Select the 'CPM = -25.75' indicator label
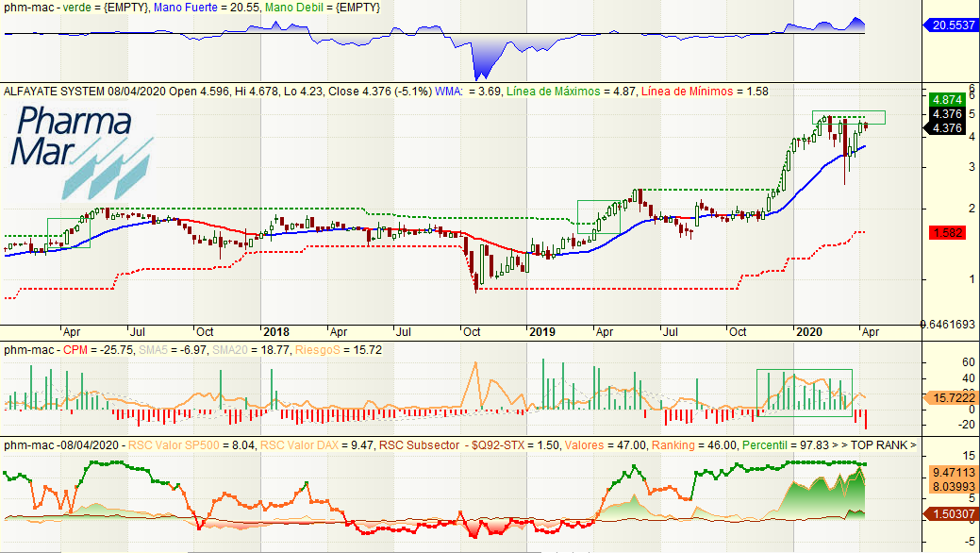 [98, 350]
